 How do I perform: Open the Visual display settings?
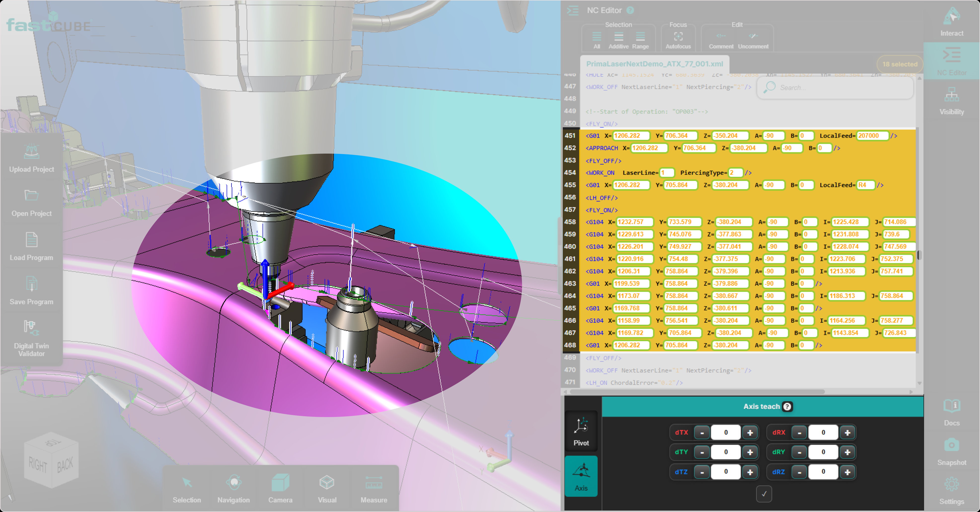click(327, 489)
